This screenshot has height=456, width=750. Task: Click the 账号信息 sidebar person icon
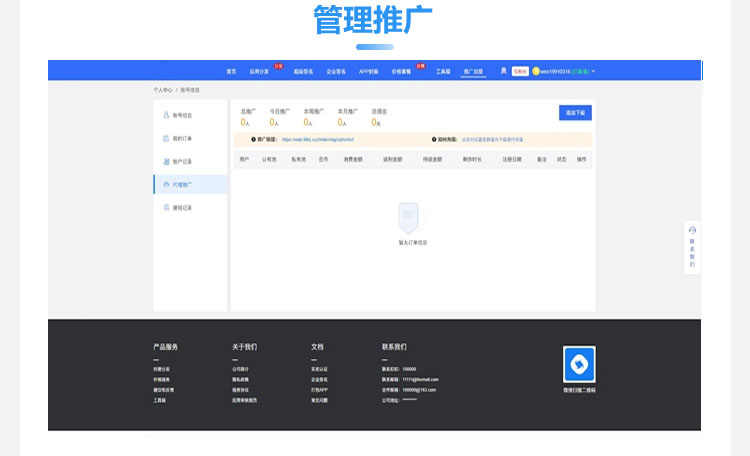pyautogui.click(x=166, y=115)
